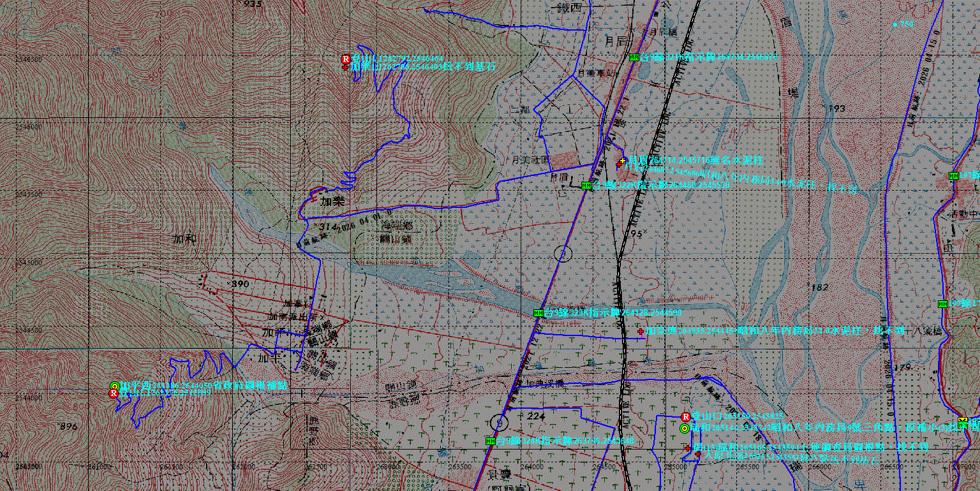Click the green MM marker for 台9線 324K
Viewport: 980px width, 491px height.
(x=490, y=441)
